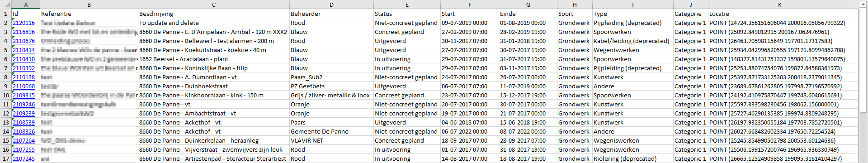This screenshot has width=868, height=163.
Task: Select the Beschrijving header cell
Action: [214, 14]
